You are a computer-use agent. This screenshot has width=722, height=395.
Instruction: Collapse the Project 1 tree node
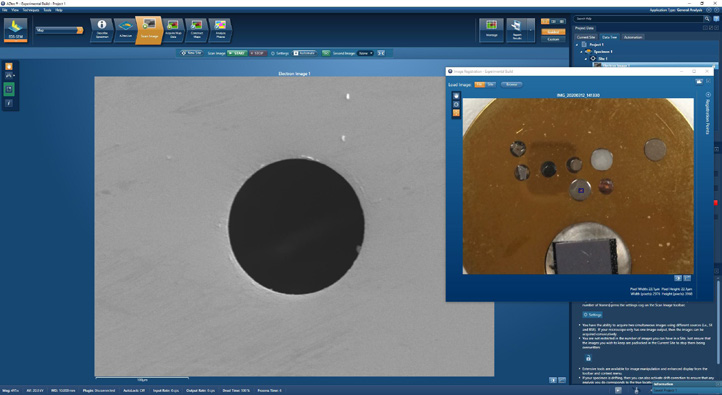pyautogui.click(x=577, y=45)
